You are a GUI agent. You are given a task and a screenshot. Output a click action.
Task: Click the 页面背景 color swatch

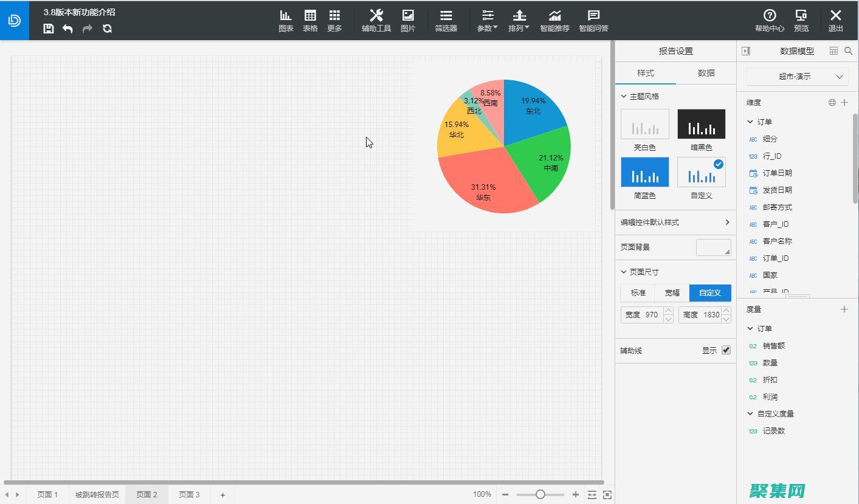tap(713, 247)
